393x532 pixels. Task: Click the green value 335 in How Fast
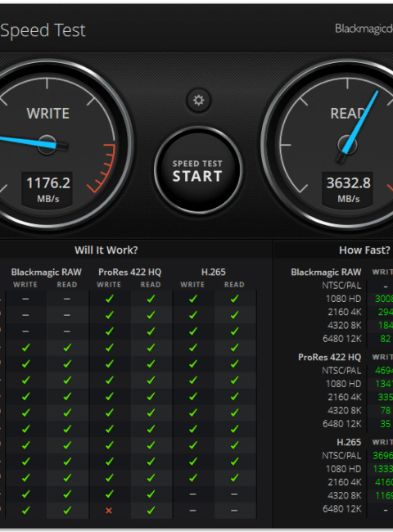pyautogui.click(x=386, y=397)
